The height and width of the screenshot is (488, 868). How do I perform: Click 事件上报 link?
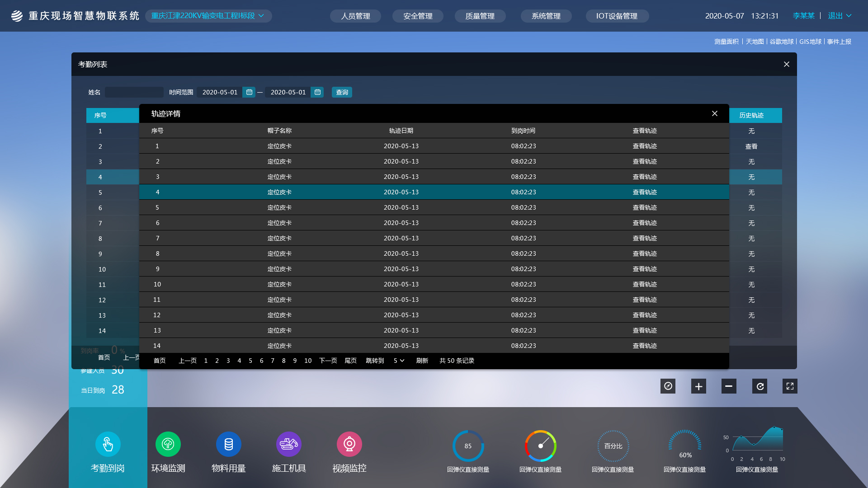coord(839,42)
